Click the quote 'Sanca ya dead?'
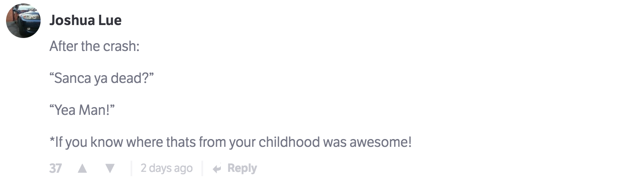Image resolution: width=644 pixels, height=190 pixels. [102, 78]
